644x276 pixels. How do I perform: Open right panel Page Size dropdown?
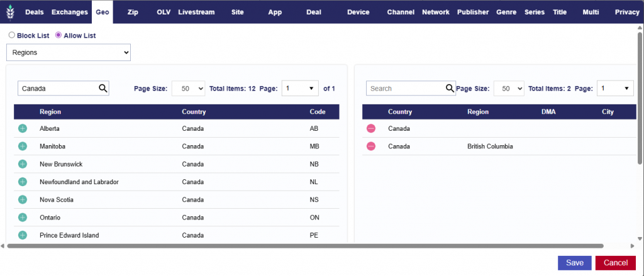(508, 89)
